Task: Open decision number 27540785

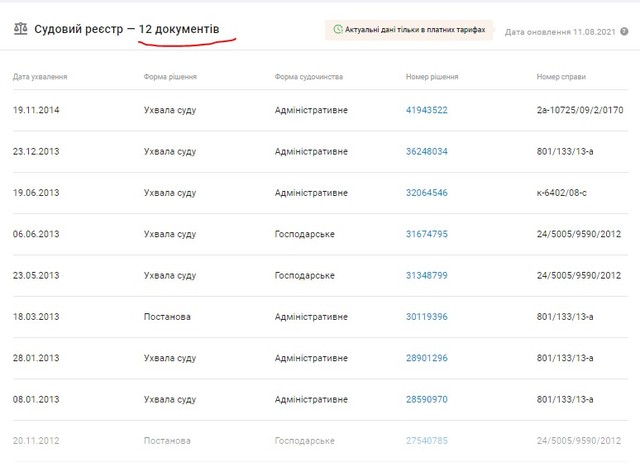Action: pyautogui.click(x=426, y=441)
